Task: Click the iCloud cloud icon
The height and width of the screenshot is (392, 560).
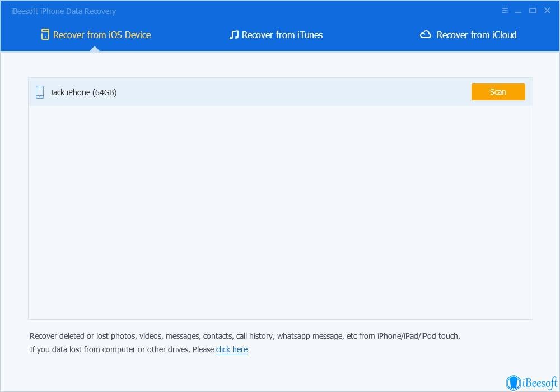Action: [x=426, y=34]
